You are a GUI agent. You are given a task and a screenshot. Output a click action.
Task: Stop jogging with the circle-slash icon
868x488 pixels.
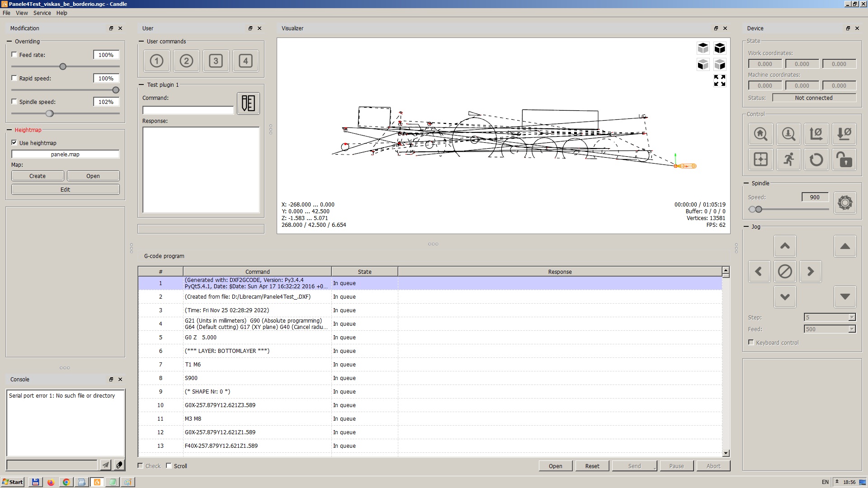785,272
